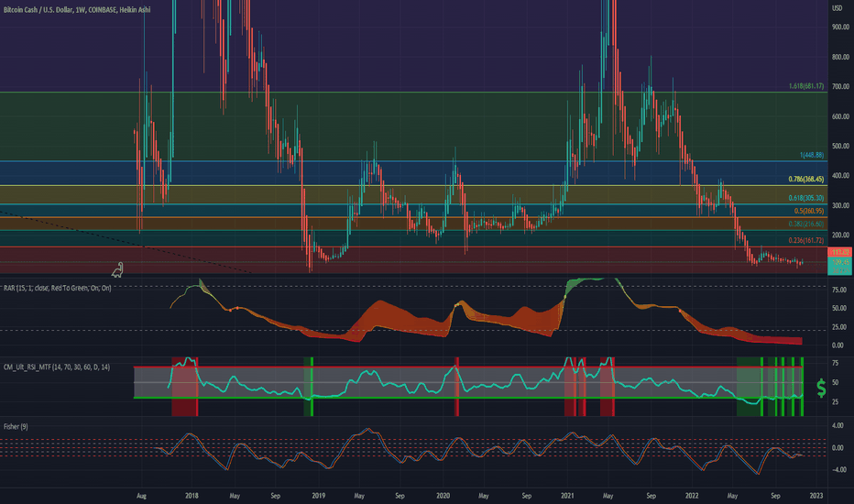Click the 2020 label on time axis
The width and height of the screenshot is (854, 504).
pyautogui.click(x=443, y=496)
